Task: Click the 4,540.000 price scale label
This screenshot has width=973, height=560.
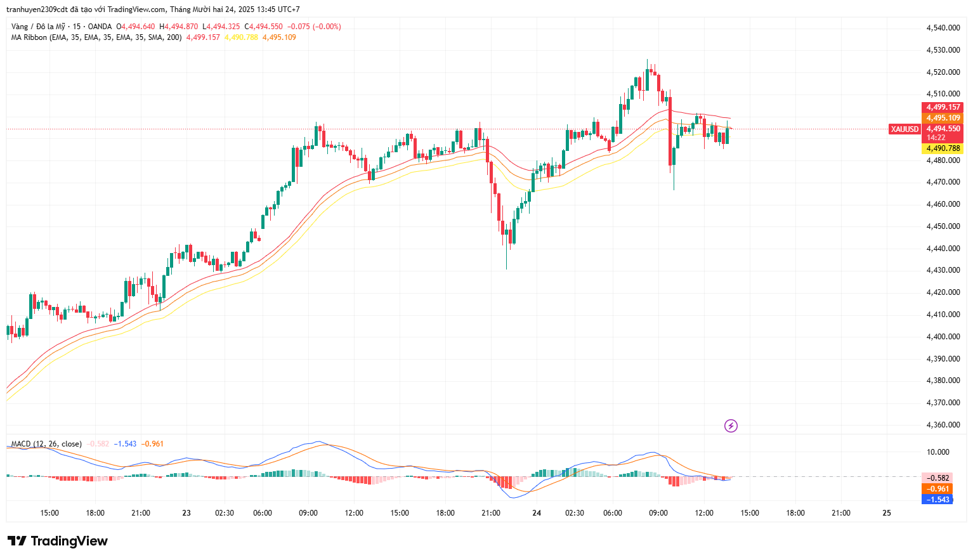Action: (943, 28)
